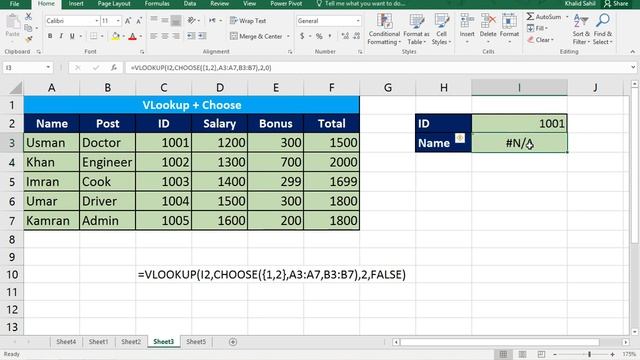Open Sort & Filter menu
This screenshot has height=360, width=640.
coord(581,29)
